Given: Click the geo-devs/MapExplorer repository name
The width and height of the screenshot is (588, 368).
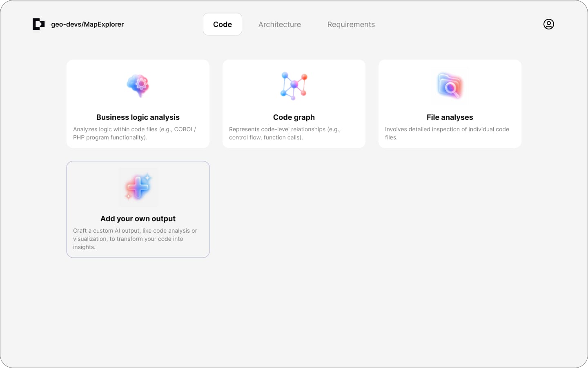Looking at the screenshot, I should click(87, 24).
